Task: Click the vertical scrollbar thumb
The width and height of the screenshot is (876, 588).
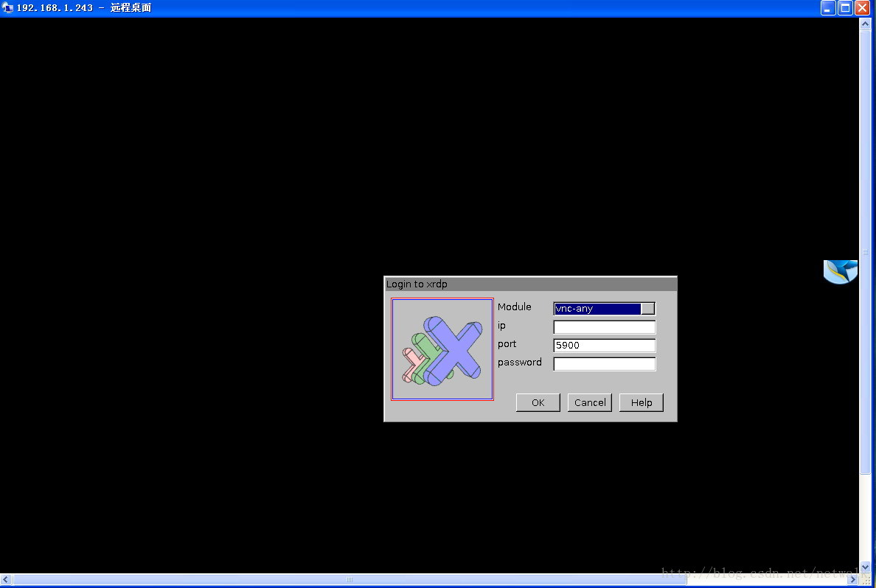Action: click(x=866, y=252)
